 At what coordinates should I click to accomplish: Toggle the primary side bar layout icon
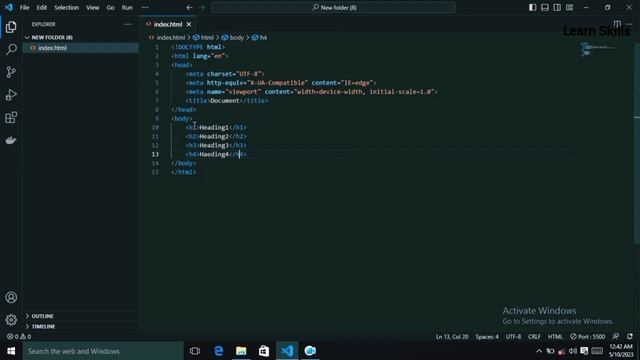(533, 7)
